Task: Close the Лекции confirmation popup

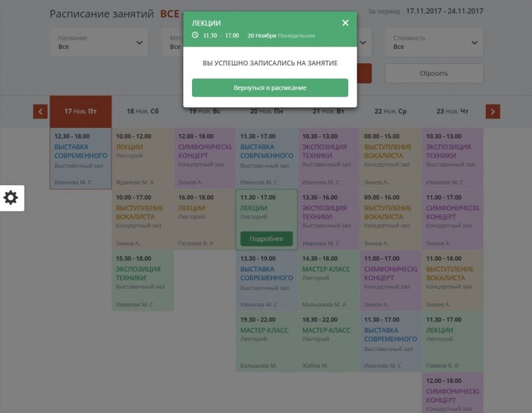Action: point(345,23)
